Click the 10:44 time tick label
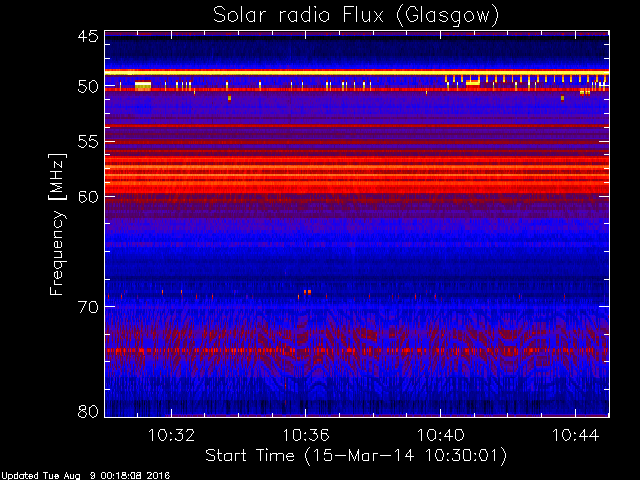 576,435
